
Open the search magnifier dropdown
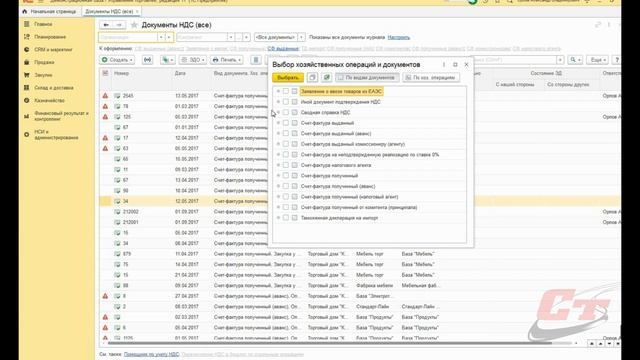[576, 60]
